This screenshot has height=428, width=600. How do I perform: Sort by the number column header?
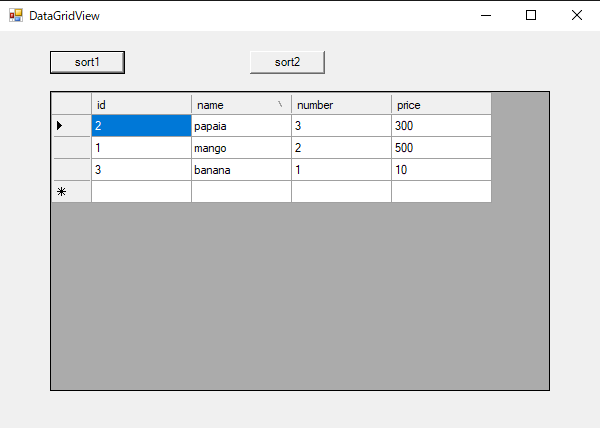(x=341, y=104)
